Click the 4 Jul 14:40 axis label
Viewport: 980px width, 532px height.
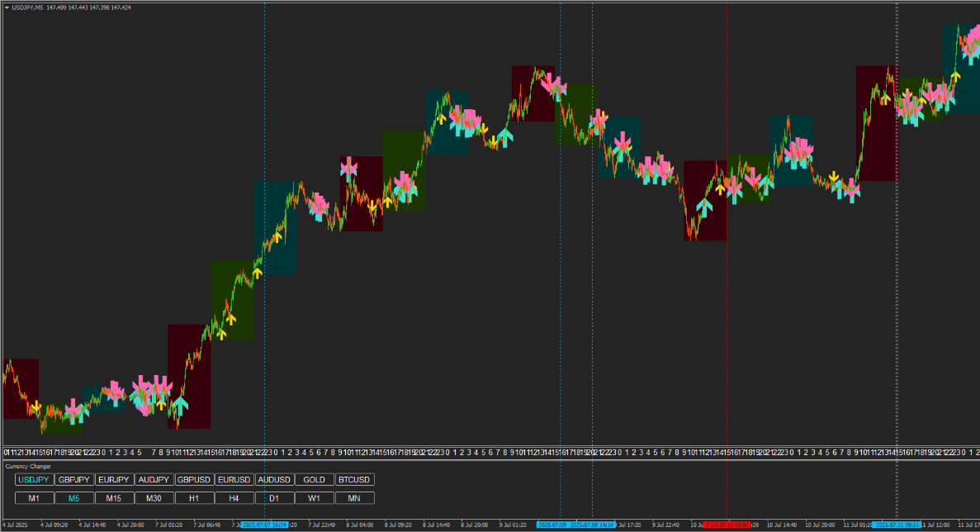tap(92, 525)
